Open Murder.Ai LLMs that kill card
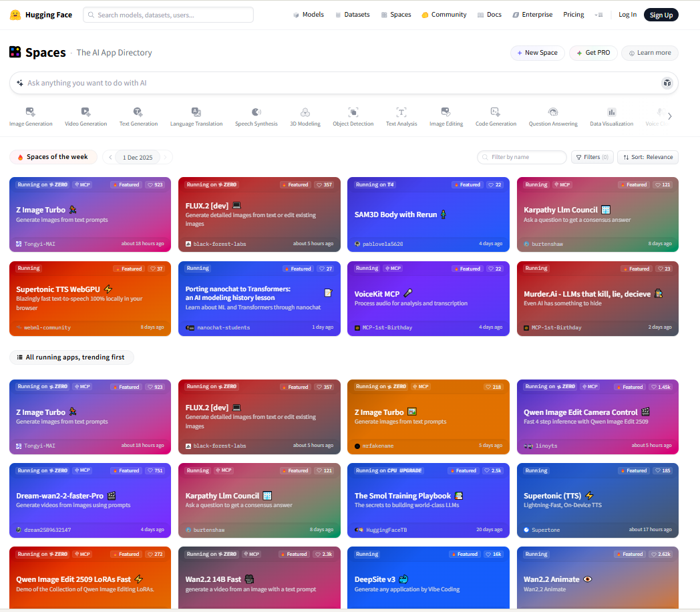Image resolution: width=700 pixels, height=612 pixels. click(598, 298)
